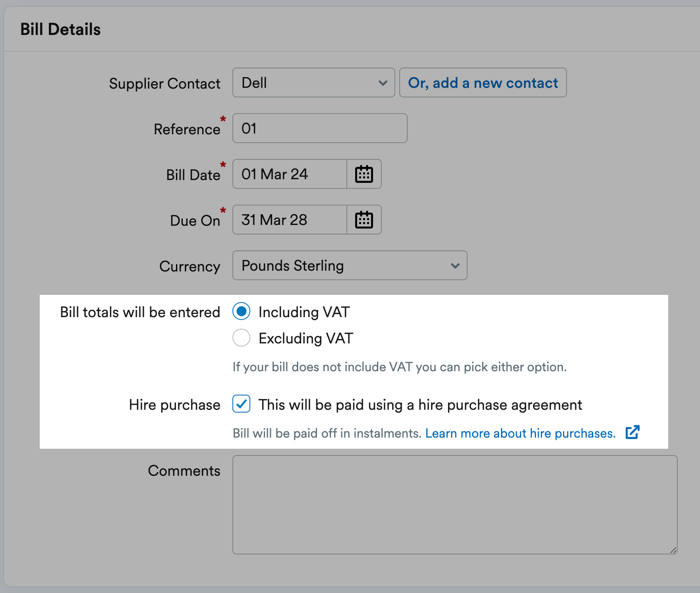Focus the Reference field containing 01

[x=320, y=128]
